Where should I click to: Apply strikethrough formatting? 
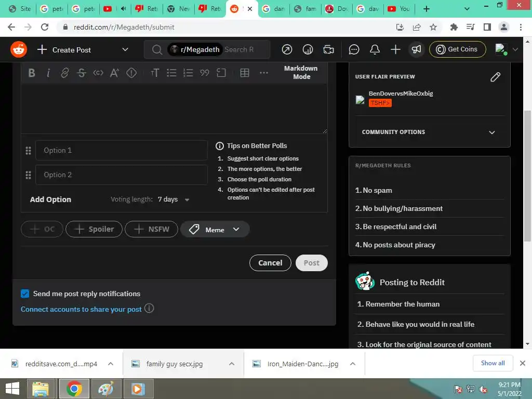(x=82, y=73)
